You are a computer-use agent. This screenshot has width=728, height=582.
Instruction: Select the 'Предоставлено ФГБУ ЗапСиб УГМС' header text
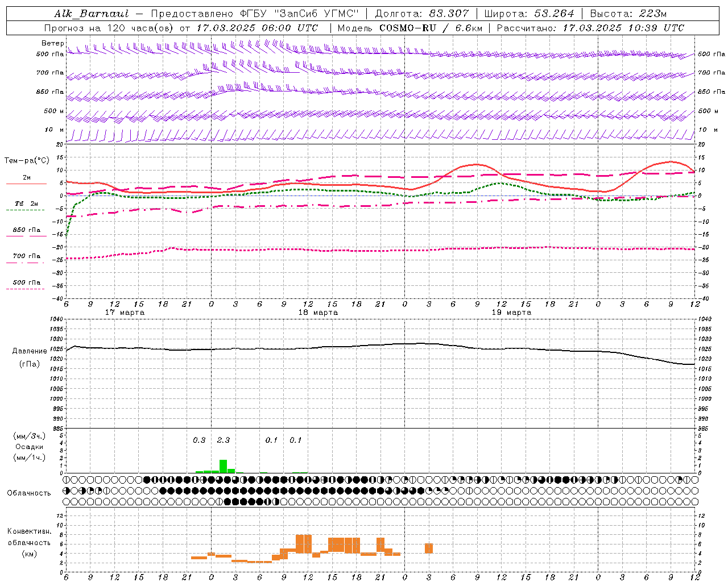(x=255, y=14)
